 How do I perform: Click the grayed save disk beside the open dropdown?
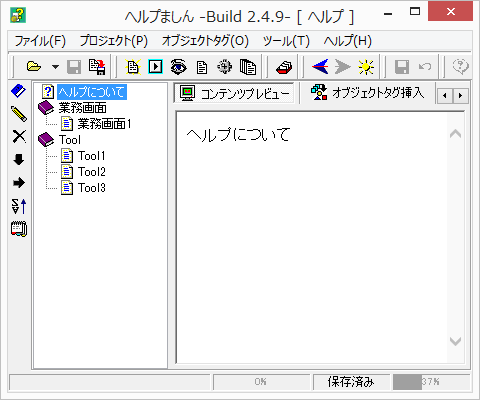point(74,67)
